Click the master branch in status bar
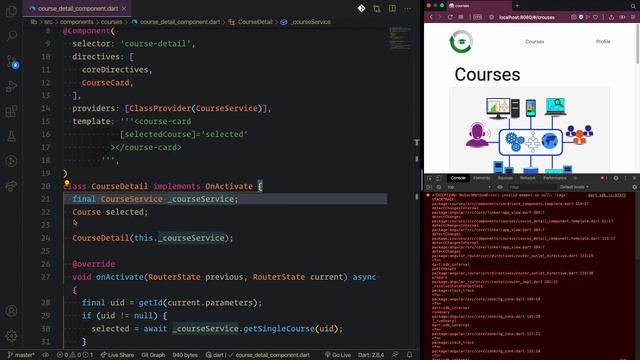 [x=21, y=355]
